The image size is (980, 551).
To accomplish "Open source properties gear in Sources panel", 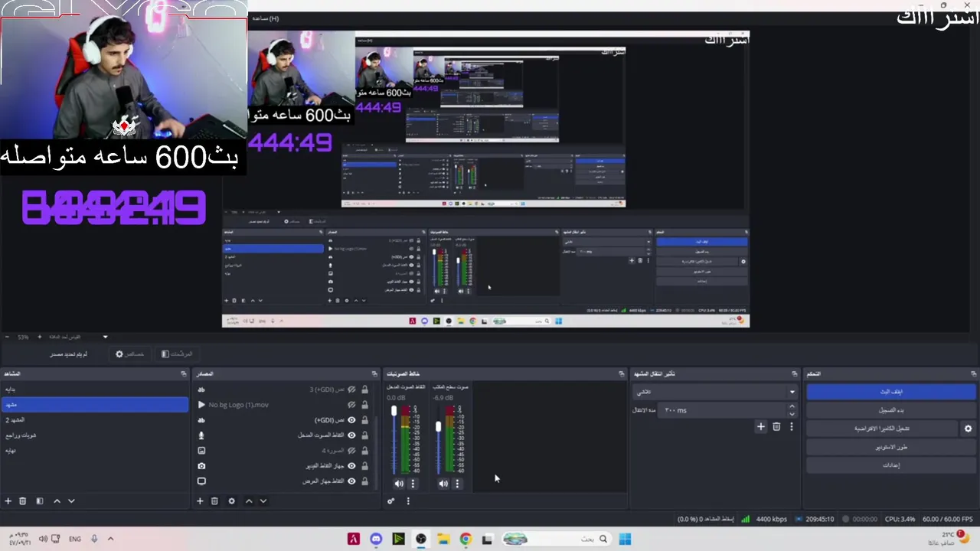I will tap(231, 501).
